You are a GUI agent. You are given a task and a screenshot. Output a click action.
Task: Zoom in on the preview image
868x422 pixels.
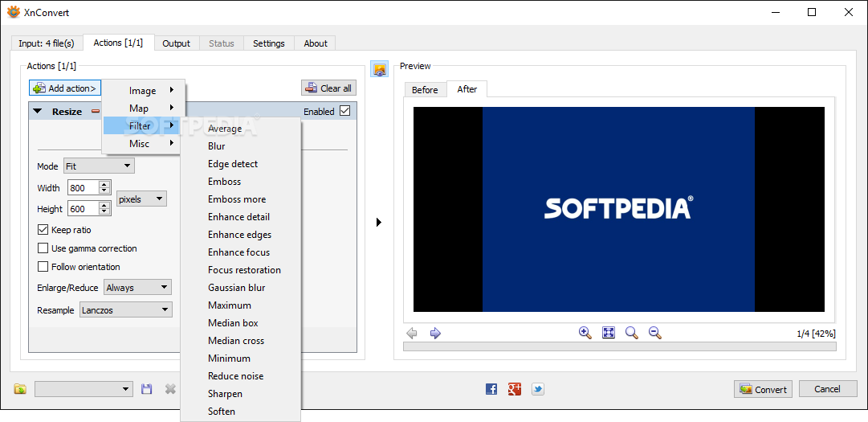click(x=585, y=332)
